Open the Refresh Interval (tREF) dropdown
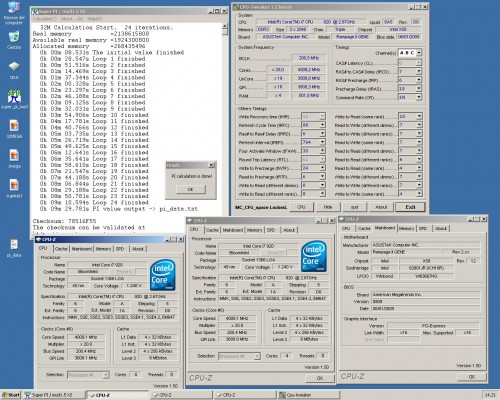The height and width of the screenshot is (400, 500). 322,142
